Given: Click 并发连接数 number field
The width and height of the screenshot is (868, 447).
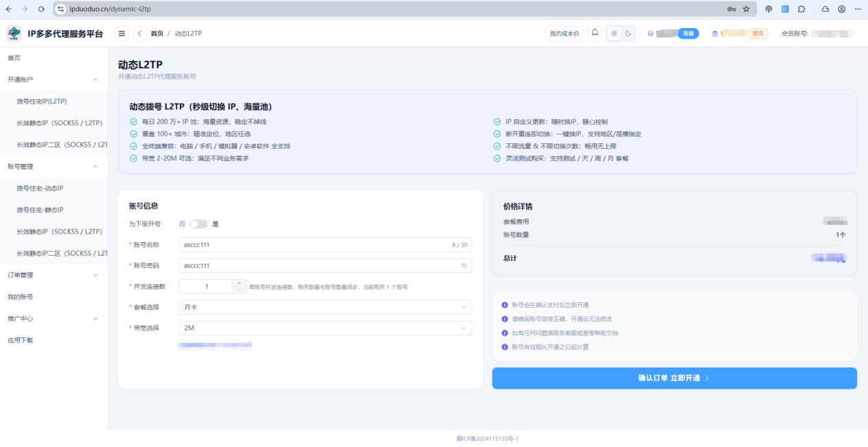Looking at the screenshot, I should click(x=206, y=287).
